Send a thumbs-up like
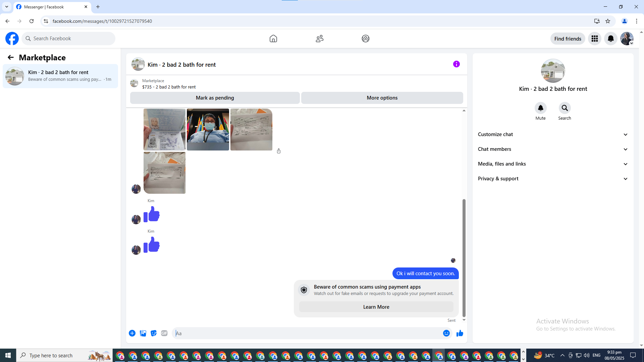This screenshot has width=644, height=362. [x=460, y=333]
